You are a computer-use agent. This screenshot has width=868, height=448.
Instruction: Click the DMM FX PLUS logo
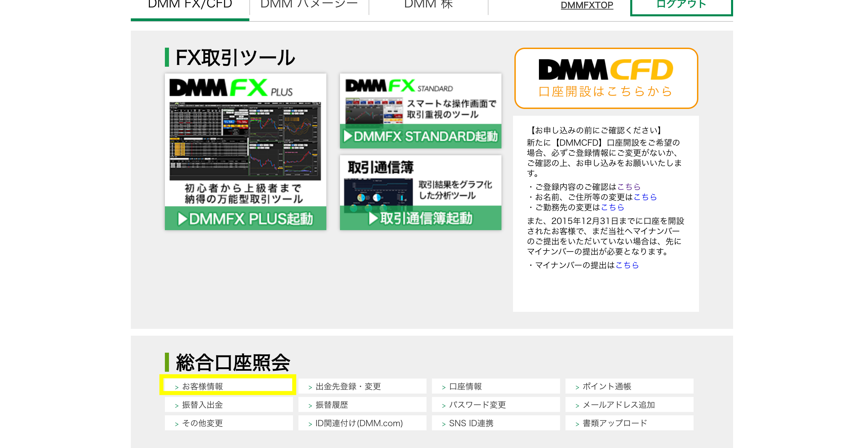(231, 87)
